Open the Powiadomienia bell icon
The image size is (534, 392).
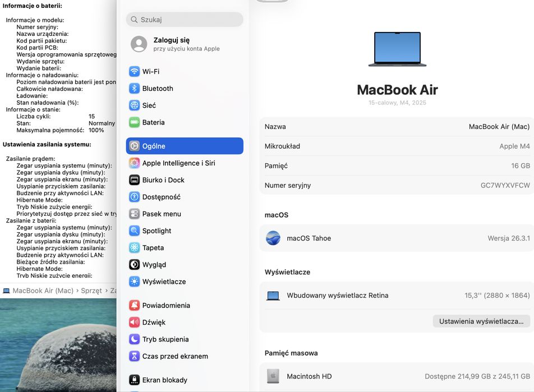[x=134, y=306]
